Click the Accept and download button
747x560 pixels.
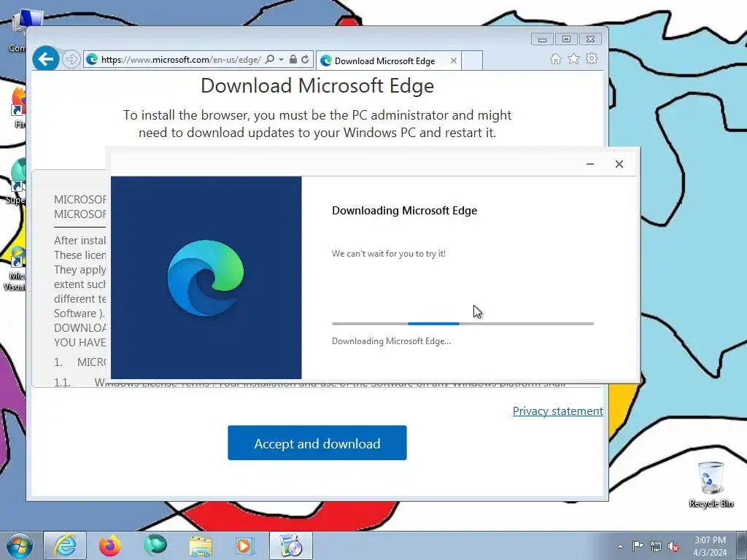click(317, 443)
